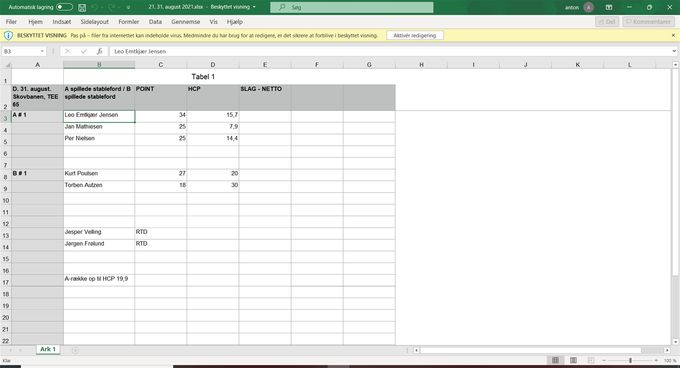The width and height of the screenshot is (680, 368).
Task: Click the 100 % zoom level
Action: click(670, 360)
